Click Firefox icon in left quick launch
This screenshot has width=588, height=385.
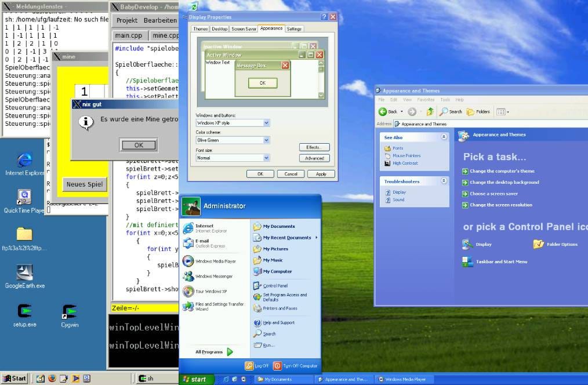[52, 378]
